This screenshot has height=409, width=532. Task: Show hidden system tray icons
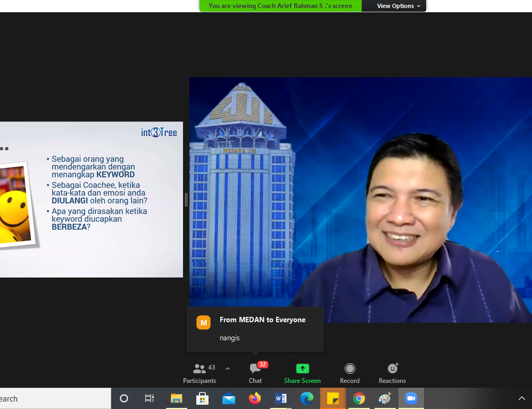(521, 398)
